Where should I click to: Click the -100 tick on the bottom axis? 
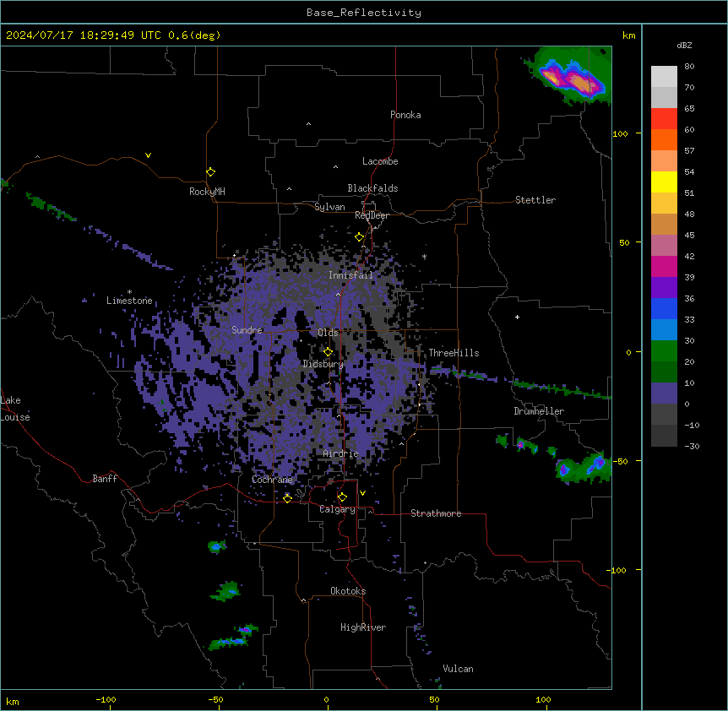106,699
